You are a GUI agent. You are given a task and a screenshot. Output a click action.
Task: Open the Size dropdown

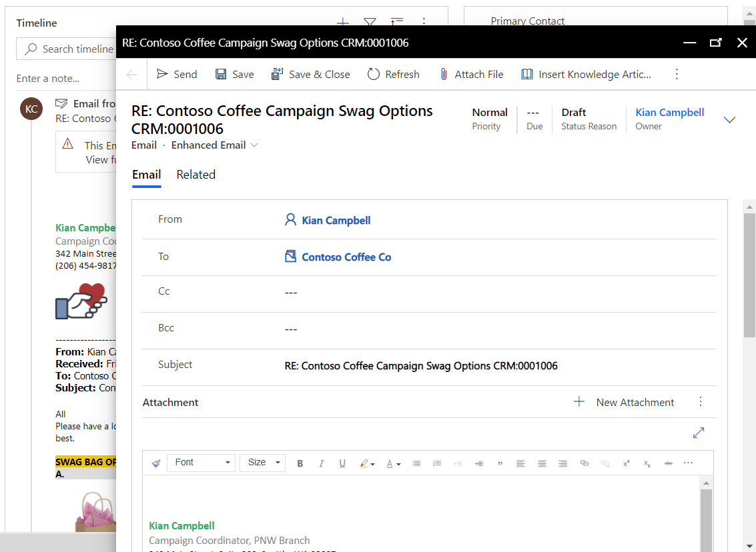point(262,463)
